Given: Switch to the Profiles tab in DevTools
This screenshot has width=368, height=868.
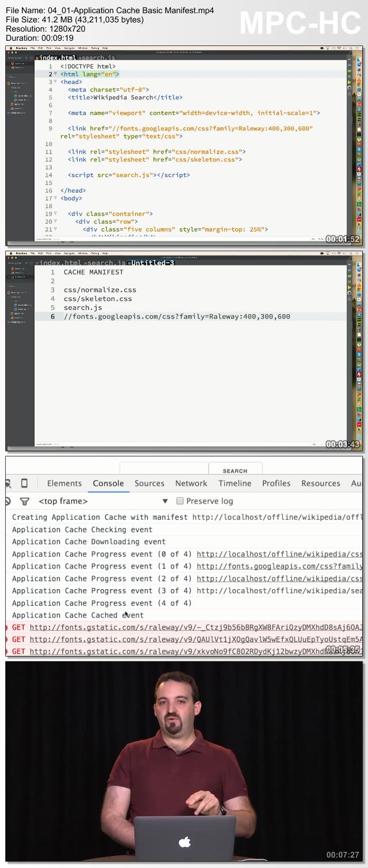Looking at the screenshot, I should tap(276, 483).
